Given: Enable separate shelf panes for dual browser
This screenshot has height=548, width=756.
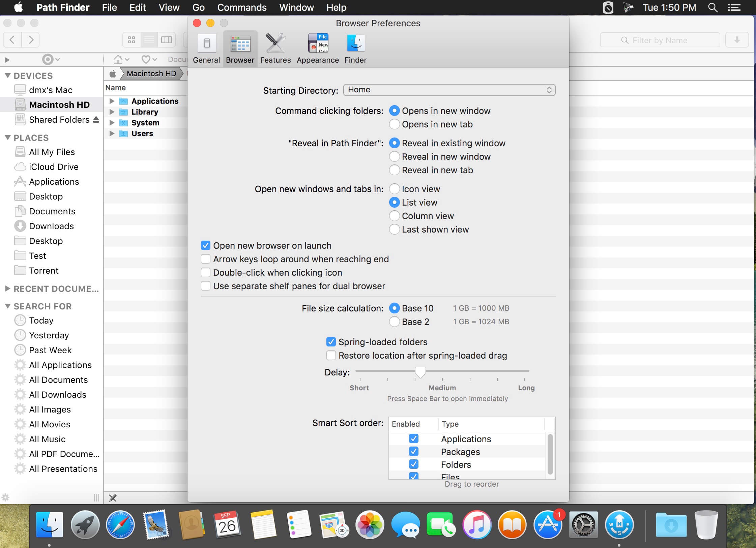Looking at the screenshot, I should (205, 286).
